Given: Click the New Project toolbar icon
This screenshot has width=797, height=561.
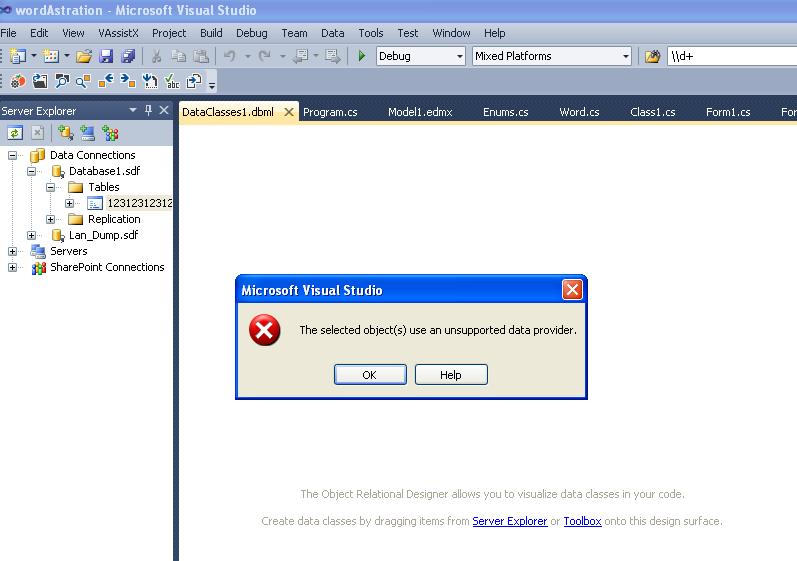Looking at the screenshot, I should coord(18,56).
